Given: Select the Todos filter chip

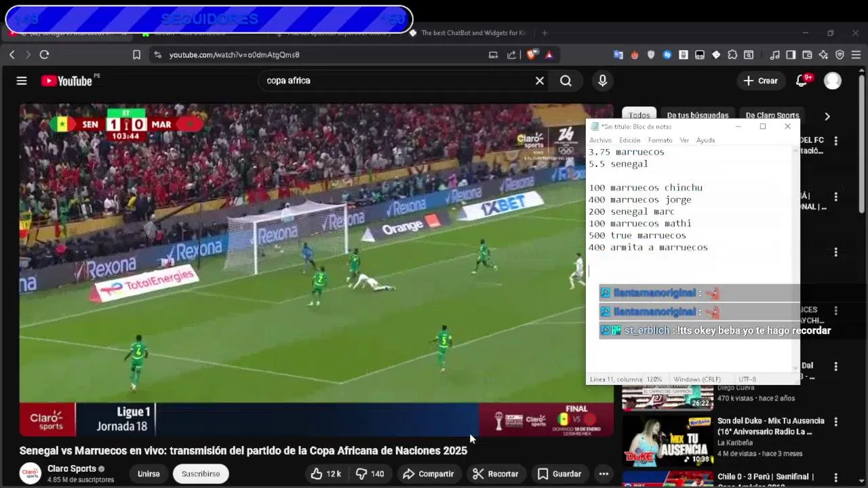Looking at the screenshot, I should (639, 115).
